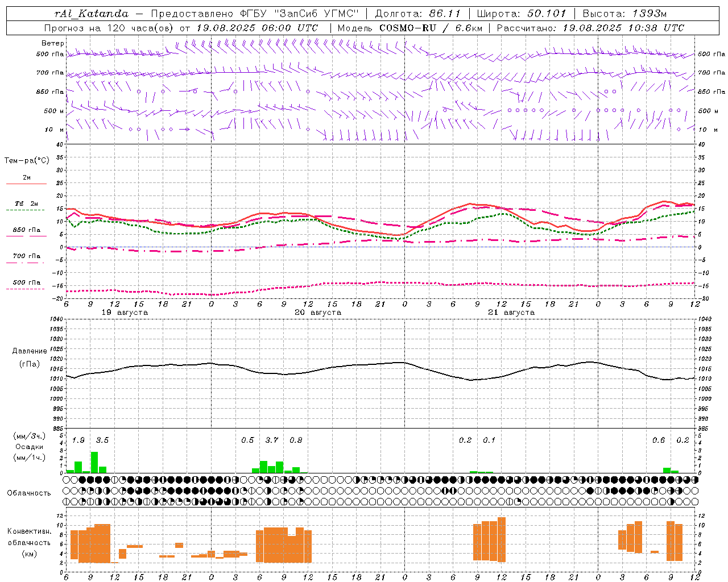Click the 700 гПа entry in temperature legend
The height and width of the screenshot is (582, 728).
pos(26,256)
